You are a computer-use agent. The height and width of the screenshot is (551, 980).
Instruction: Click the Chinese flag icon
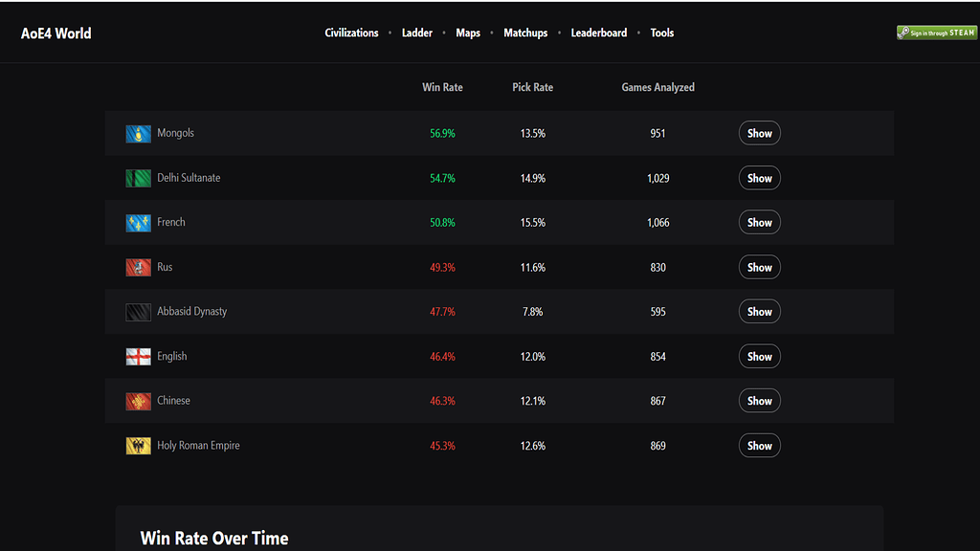coord(138,402)
